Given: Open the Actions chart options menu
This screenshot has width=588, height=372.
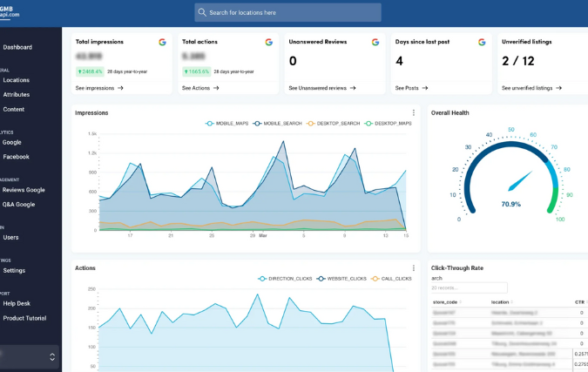Looking at the screenshot, I should tap(413, 267).
